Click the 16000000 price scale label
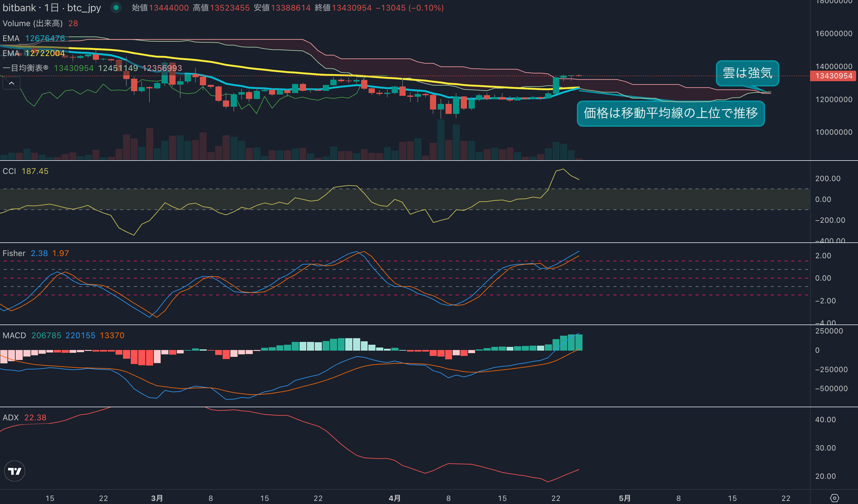 tap(833, 33)
